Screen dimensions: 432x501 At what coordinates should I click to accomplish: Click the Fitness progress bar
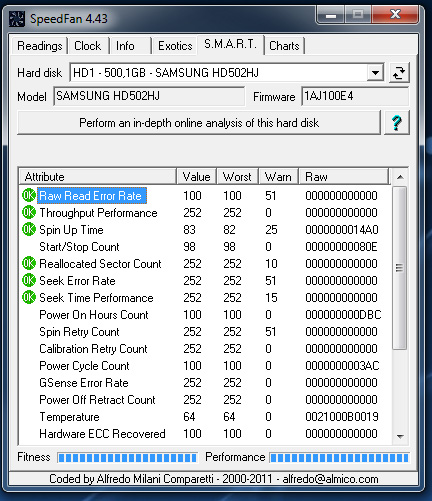pos(128,457)
